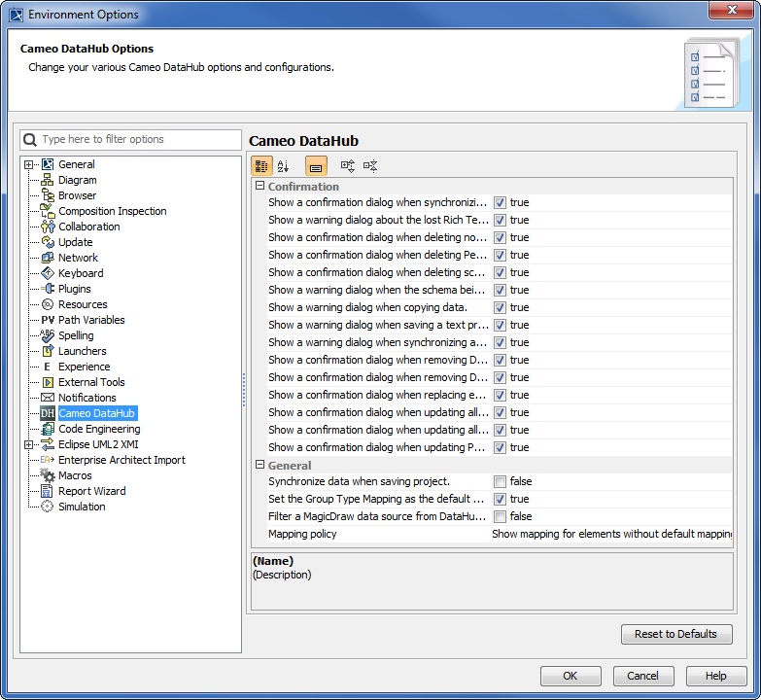Uncheck Set the Group Type Mapping default
The height and width of the screenshot is (700, 761).
click(500, 499)
